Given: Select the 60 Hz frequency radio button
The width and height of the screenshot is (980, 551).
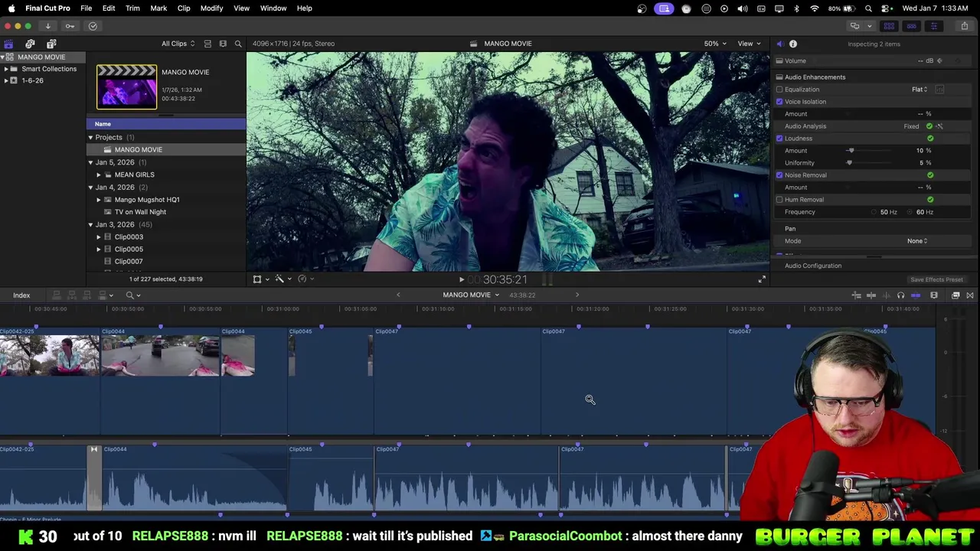Looking at the screenshot, I should pos(910,212).
